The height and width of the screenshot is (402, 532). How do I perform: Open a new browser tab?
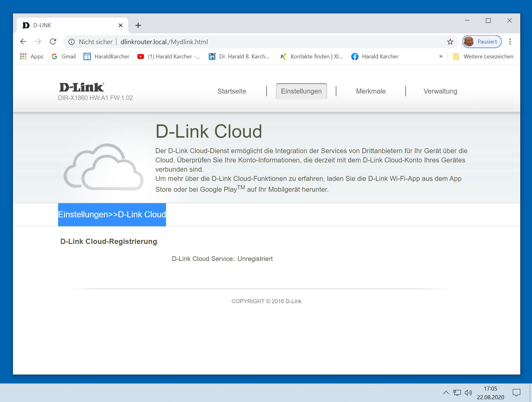[x=138, y=25]
